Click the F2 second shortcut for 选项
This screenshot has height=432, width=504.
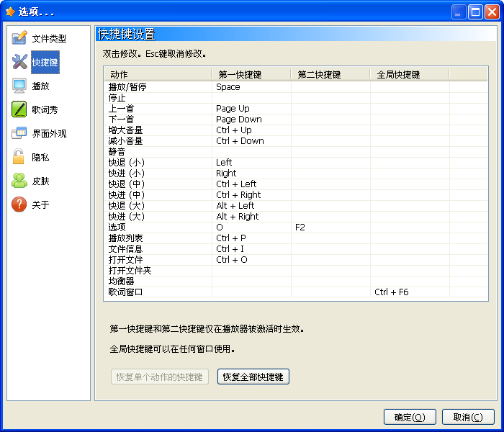(x=301, y=228)
